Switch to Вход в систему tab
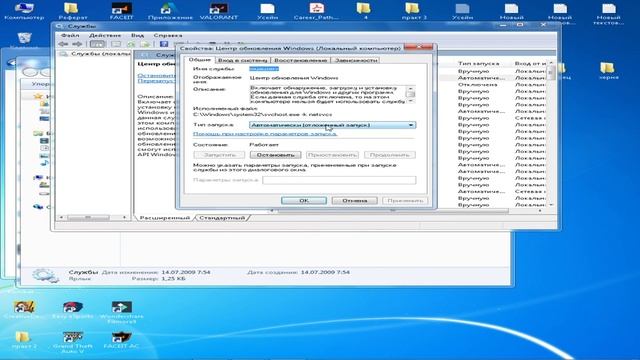The height and width of the screenshot is (360, 640). click(243, 60)
